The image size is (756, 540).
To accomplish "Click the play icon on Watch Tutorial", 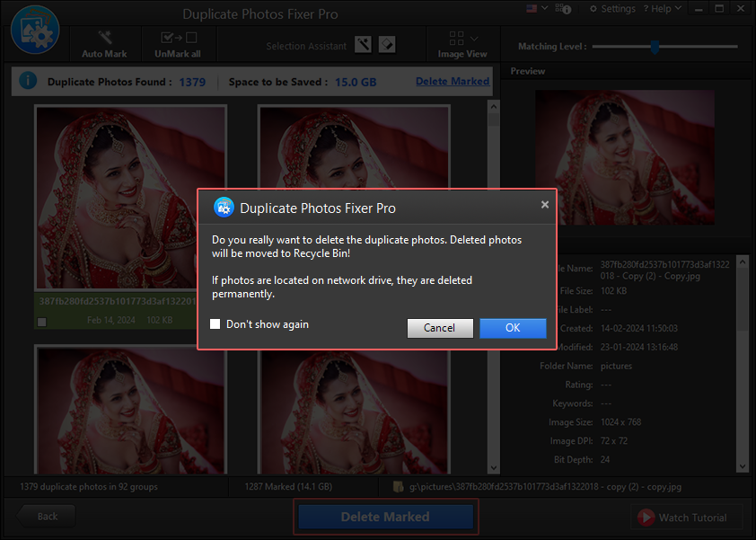I will click(x=646, y=518).
